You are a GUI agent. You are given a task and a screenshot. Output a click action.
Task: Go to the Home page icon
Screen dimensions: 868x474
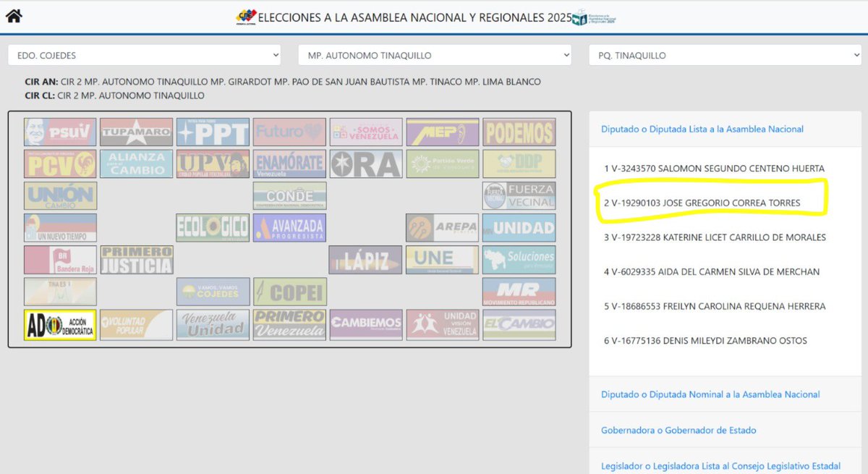14,15
